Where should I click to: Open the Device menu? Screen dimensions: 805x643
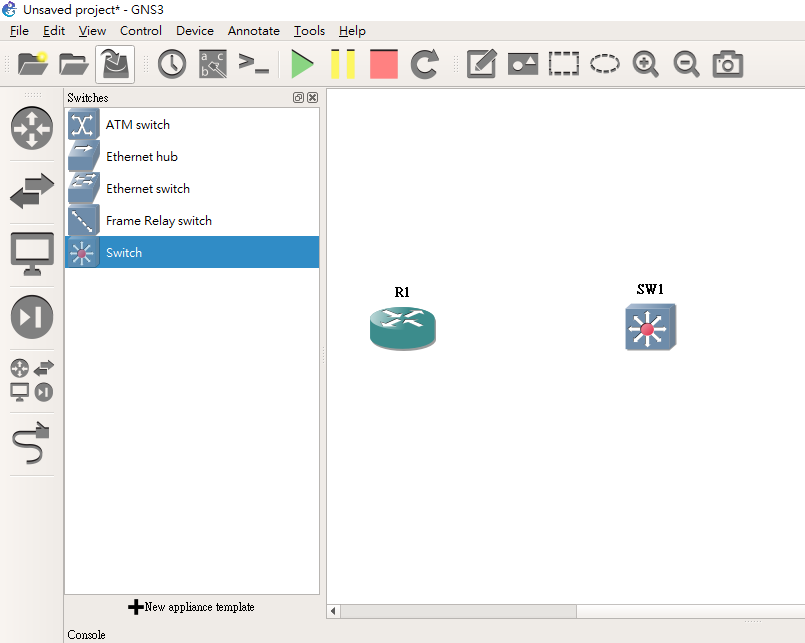point(195,31)
